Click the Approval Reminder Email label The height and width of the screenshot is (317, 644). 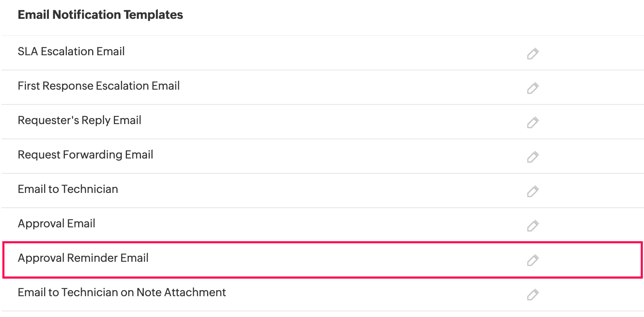83,258
